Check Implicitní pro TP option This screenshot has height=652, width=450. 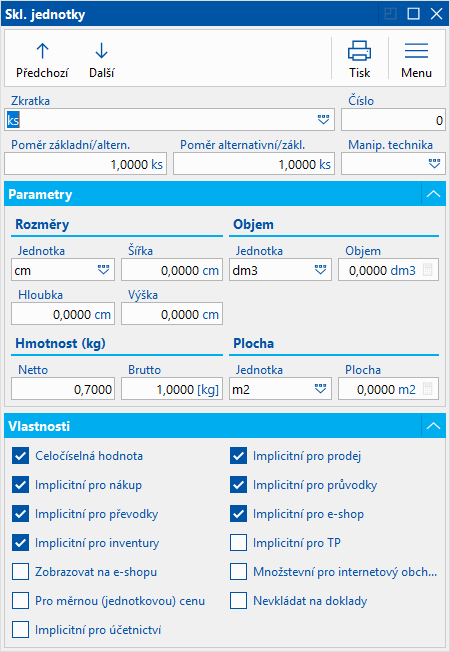coord(238,543)
